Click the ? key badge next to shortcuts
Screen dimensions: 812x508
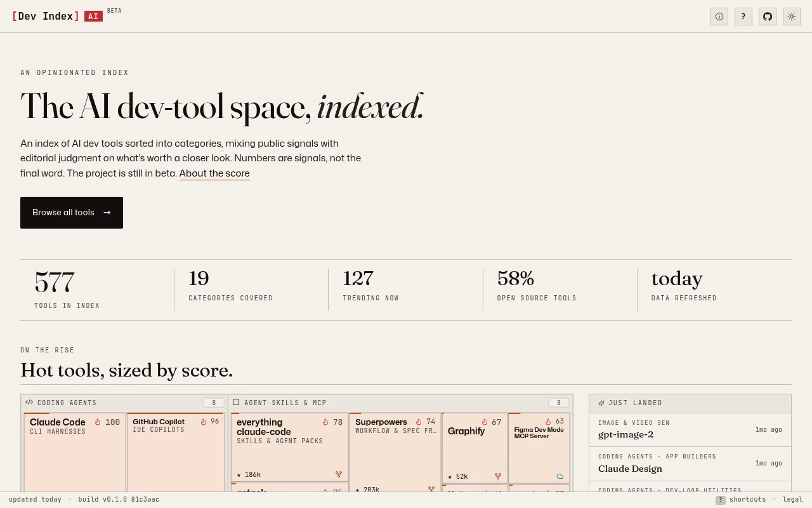[x=721, y=500]
